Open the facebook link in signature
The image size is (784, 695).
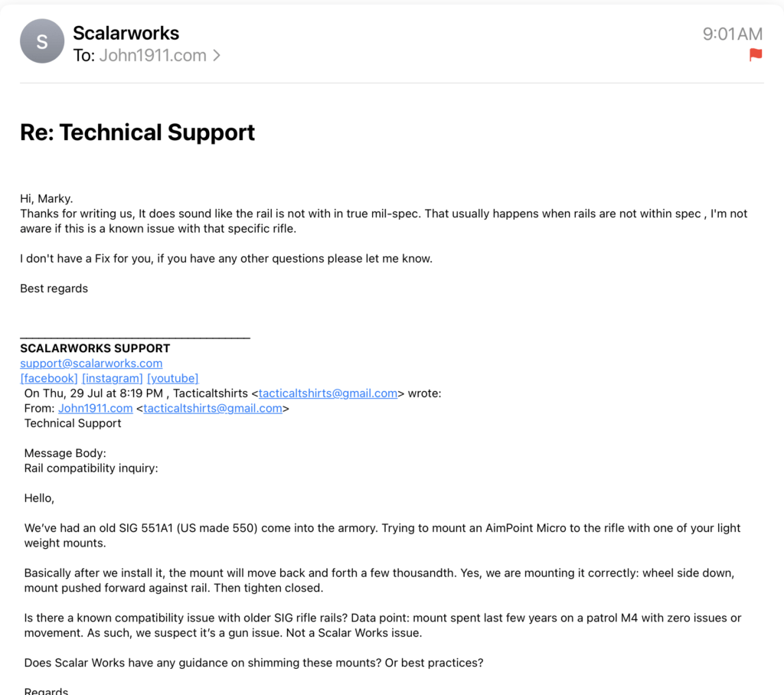[49, 378]
